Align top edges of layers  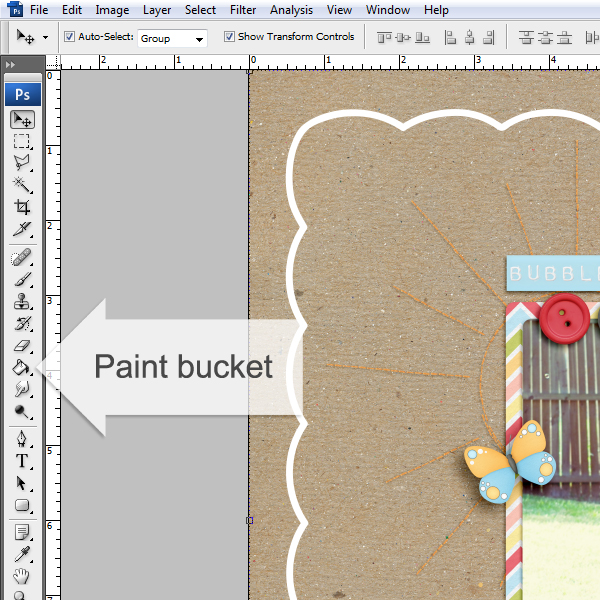(384, 38)
